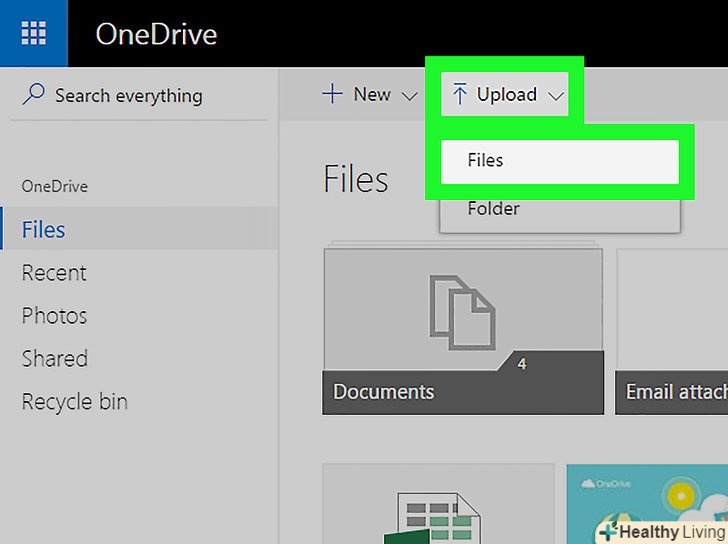
Task: Focus the Search everything field
Action: (x=139, y=96)
